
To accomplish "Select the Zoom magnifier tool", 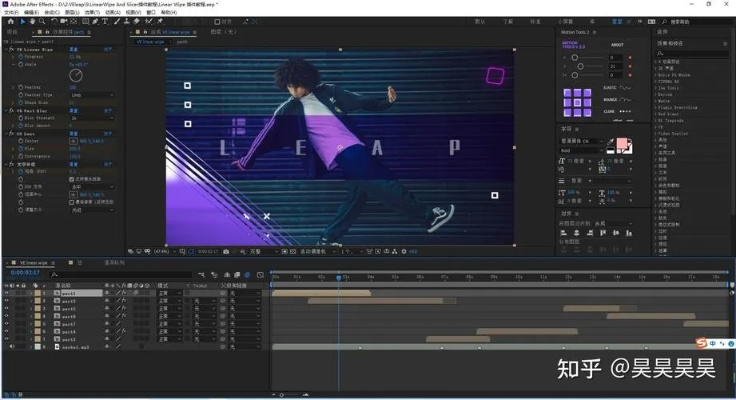I will 44,21.
